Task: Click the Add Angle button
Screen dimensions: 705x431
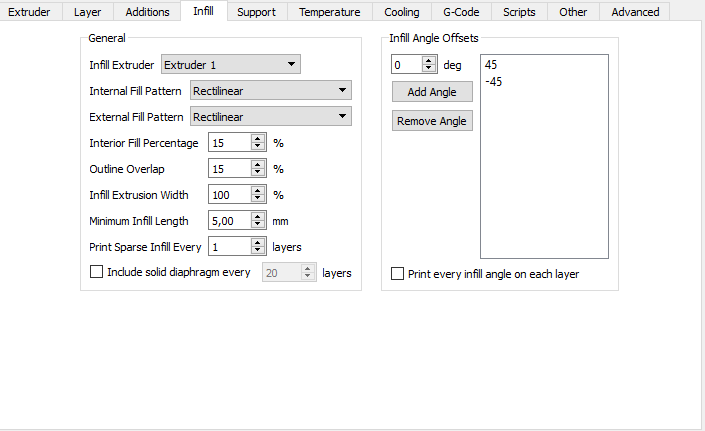Action: pyautogui.click(x=432, y=92)
